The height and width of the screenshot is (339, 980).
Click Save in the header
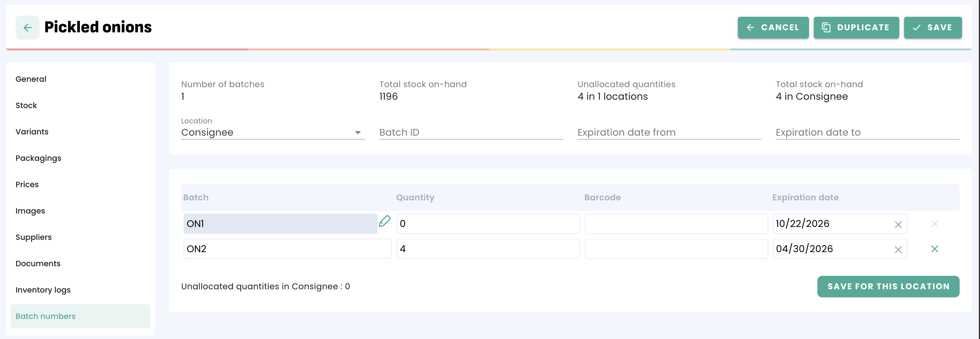(932, 28)
